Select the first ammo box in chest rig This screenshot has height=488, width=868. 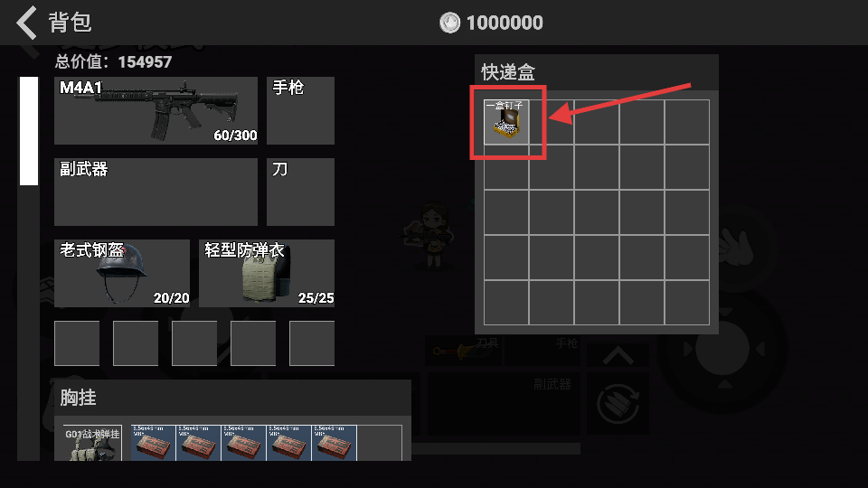(x=154, y=443)
